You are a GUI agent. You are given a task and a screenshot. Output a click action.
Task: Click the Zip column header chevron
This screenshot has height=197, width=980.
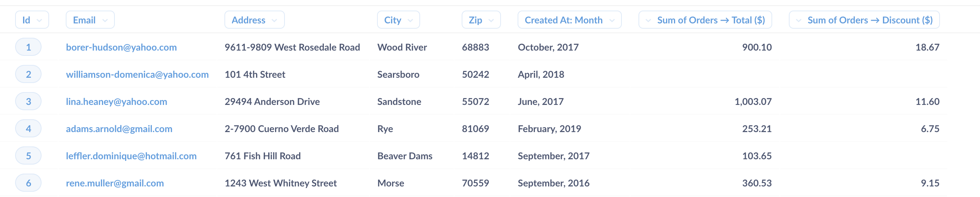(491, 20)
